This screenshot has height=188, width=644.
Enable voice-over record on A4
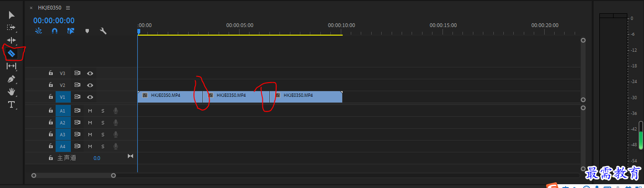[x=115, y=146]
